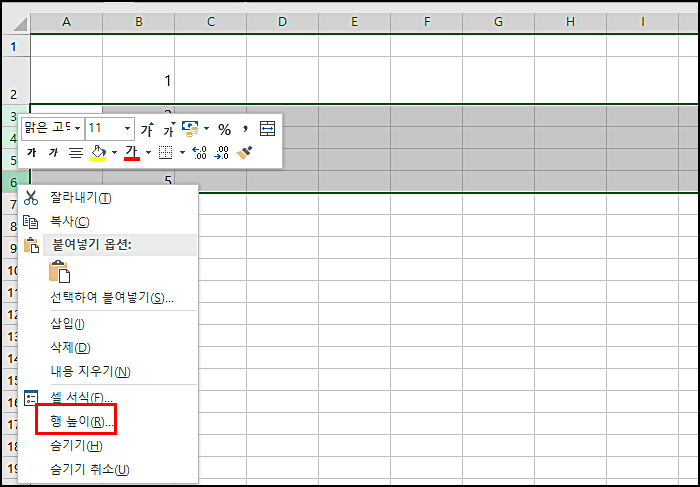The width and height of the screenshot is (700, 487).
Task: Select column F header
Action: point(427,22)
